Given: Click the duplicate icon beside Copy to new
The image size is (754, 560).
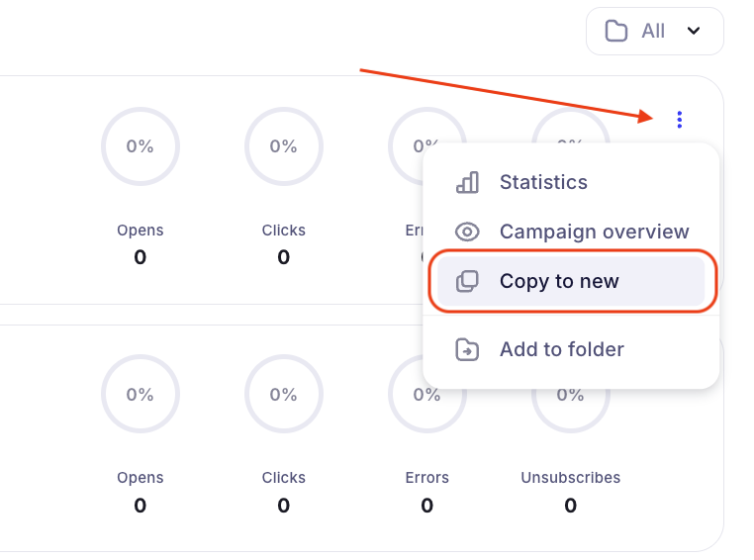Looking at the screenshot, I should coord(467,281).
